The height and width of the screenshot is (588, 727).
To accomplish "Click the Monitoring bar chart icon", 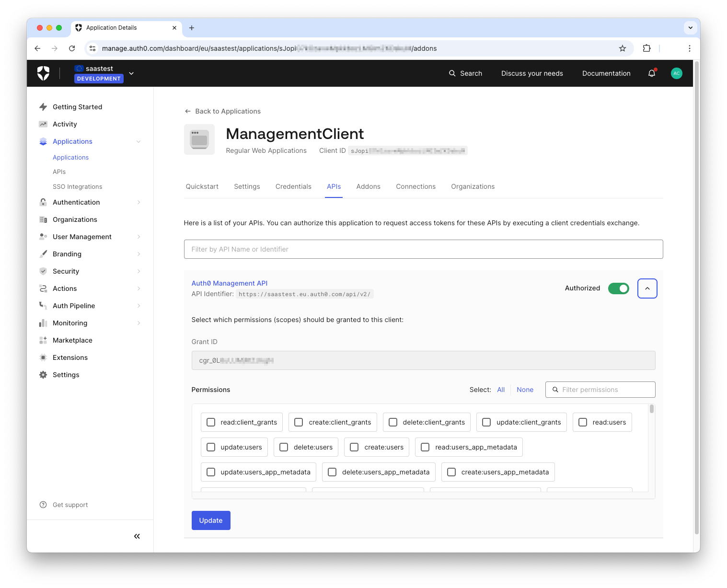I will [x=43, y=323].
